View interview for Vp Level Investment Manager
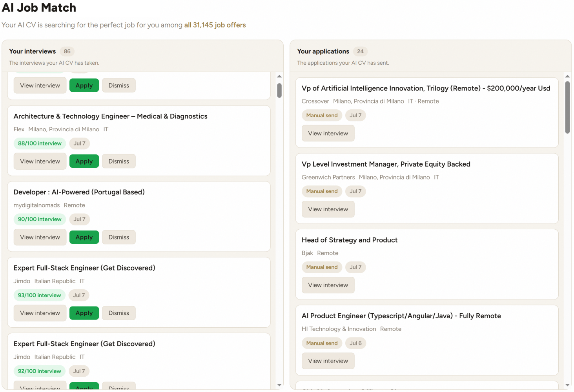This screenshot has height=392, width=574. pos(328,209)
